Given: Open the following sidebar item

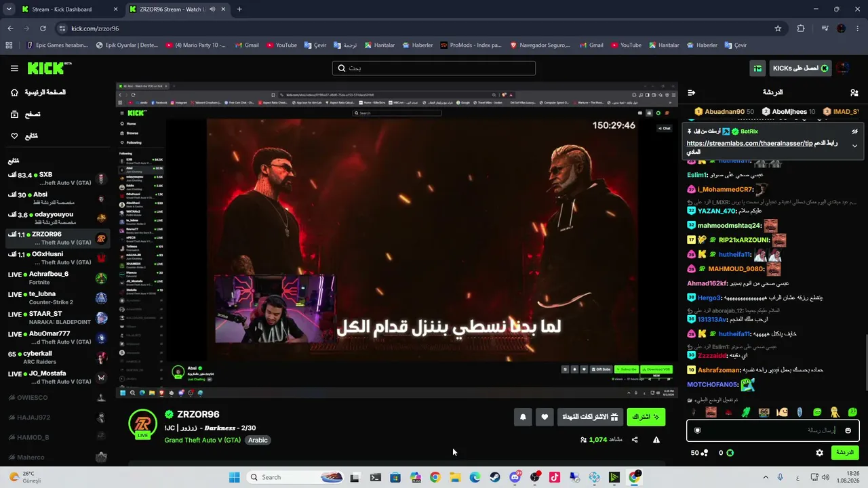Looking at the screenshot, I should coord(24,136).
